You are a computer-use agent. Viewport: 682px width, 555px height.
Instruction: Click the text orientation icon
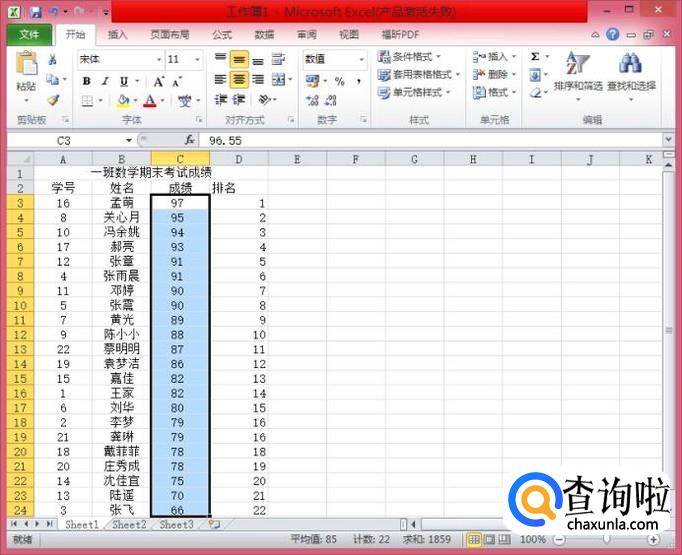click(265, 100)
